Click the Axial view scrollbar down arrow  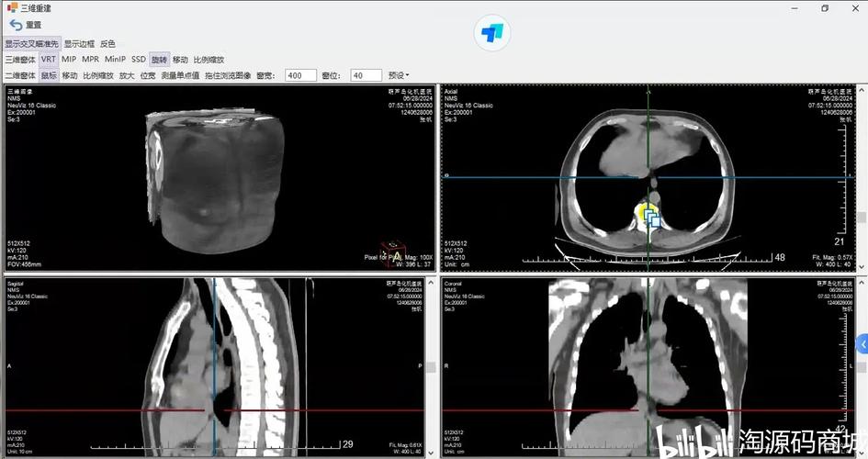click(x=862, y=267)
